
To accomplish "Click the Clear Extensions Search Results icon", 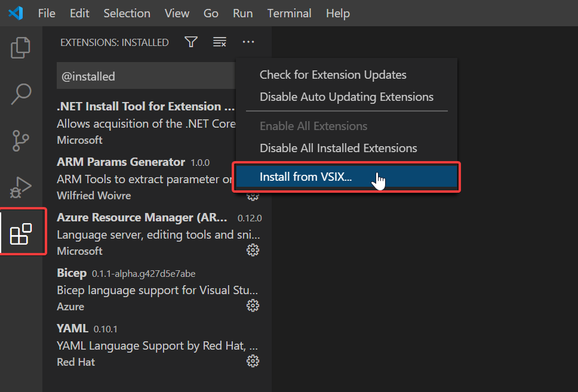I will click(x=220, y=42).
